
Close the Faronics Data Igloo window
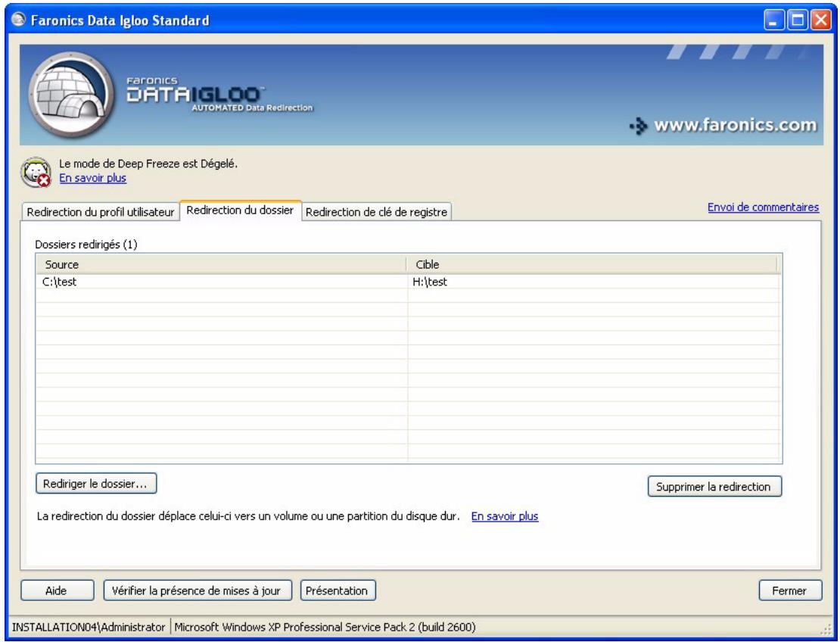click(x=820, y=20)
